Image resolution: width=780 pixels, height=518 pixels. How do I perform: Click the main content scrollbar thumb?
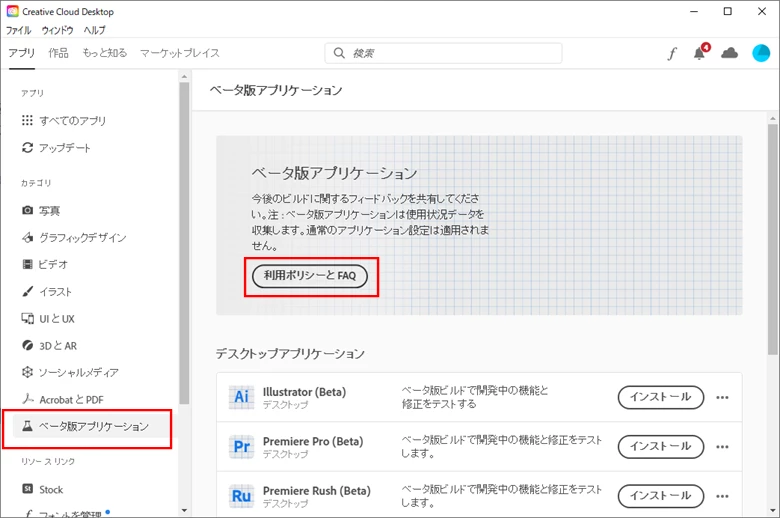point(773,240)
